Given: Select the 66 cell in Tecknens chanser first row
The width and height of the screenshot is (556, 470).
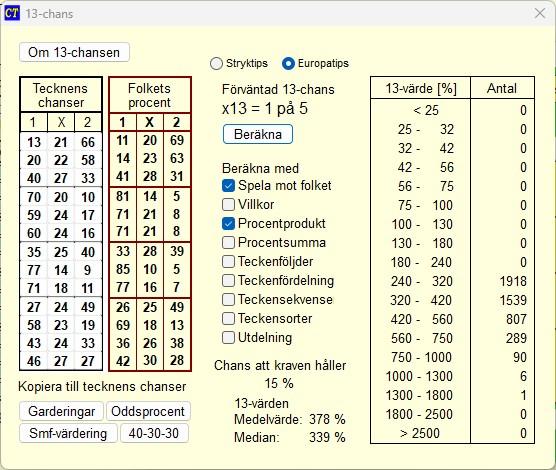Looking at the screenshot, I should 88,142.
